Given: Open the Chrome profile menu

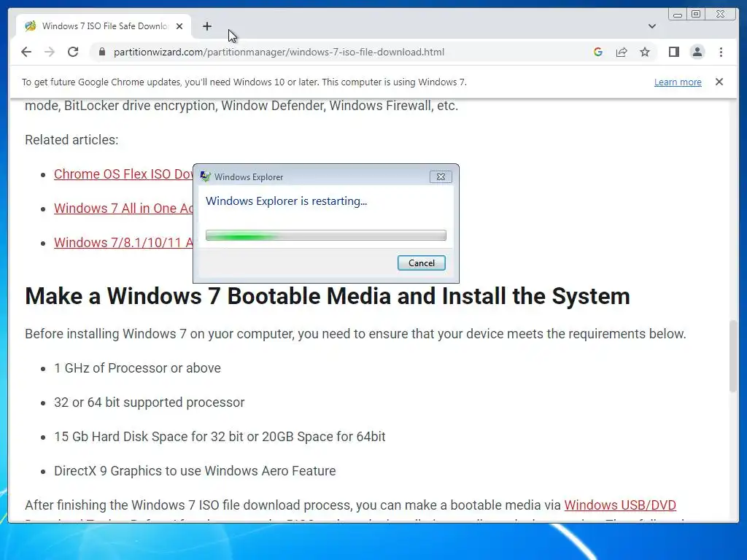Looking at the screenshot, I should tap(697, 52).
